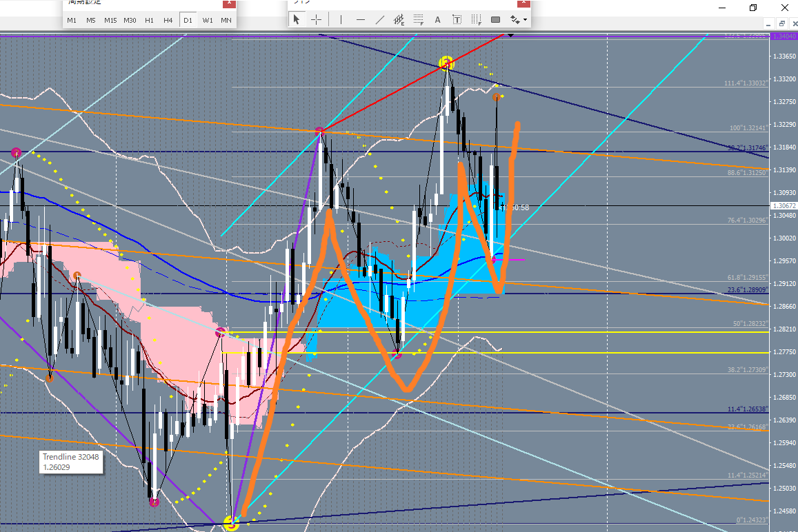
Task: Activate the crosshair tool
Action: (316, 20)
